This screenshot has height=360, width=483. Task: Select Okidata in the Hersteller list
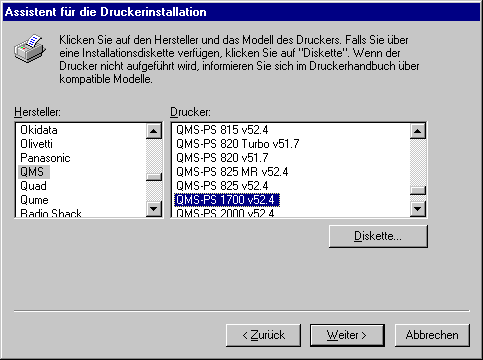[x=39, y=130]
